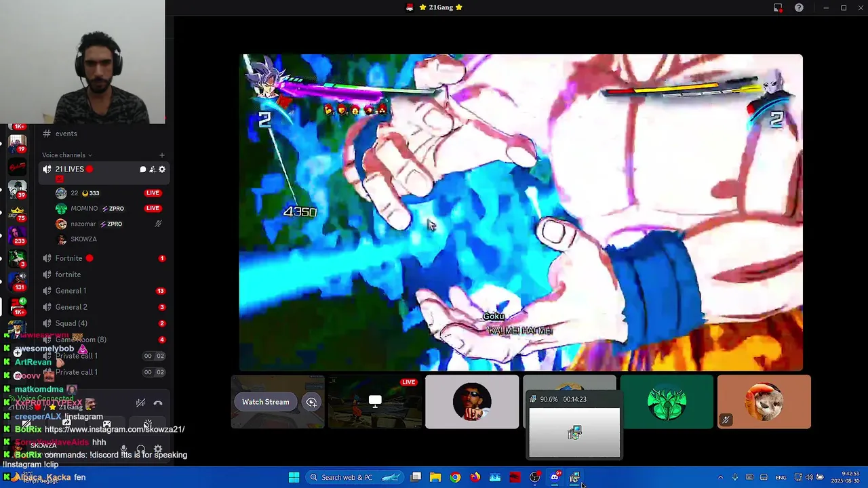
Task: Open server icon with the 19 badge
Action: [17, 144]
